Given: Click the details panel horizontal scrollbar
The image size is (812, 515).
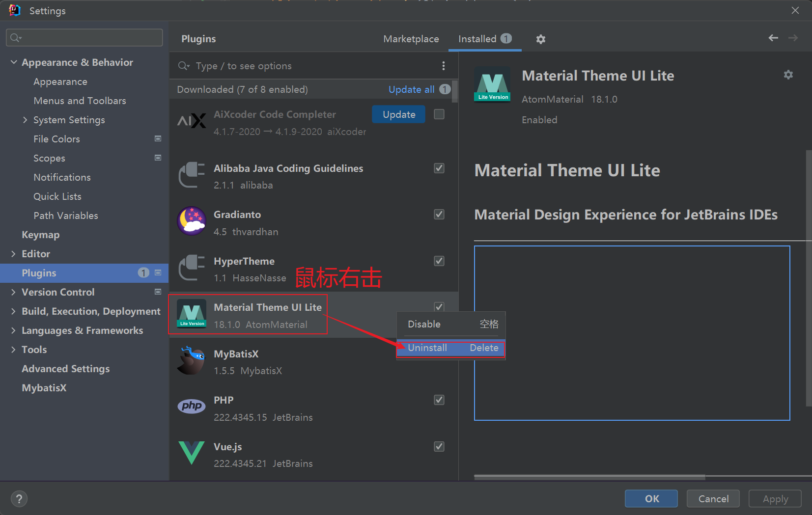Looking at the screenshot, I should pos(589,477).
